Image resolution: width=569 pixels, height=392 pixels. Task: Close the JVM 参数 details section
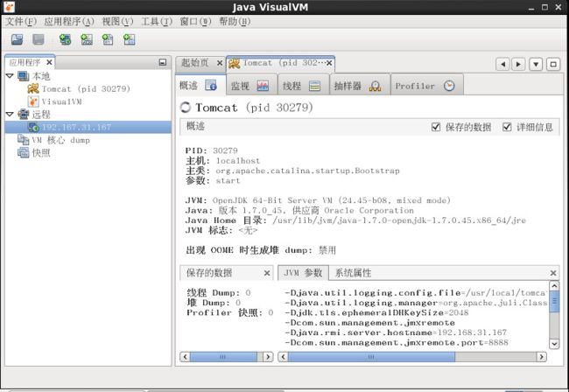click(x=553, y=273)
